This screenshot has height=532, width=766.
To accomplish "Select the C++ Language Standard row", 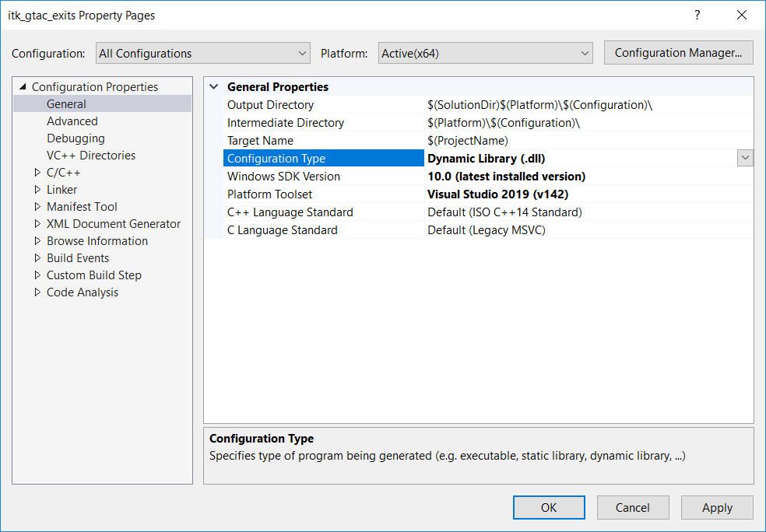I will pyautogui.click(x=290, y=212).
